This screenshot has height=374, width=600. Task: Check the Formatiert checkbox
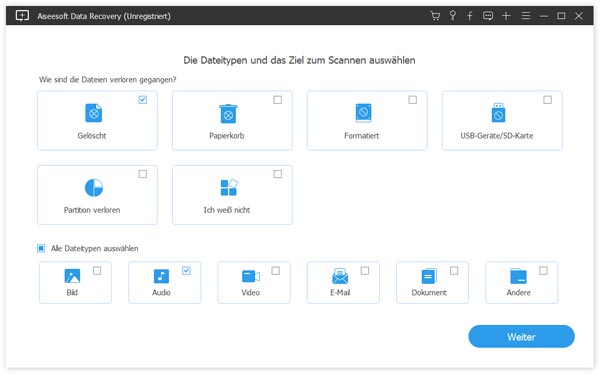(x=412, y=100)
